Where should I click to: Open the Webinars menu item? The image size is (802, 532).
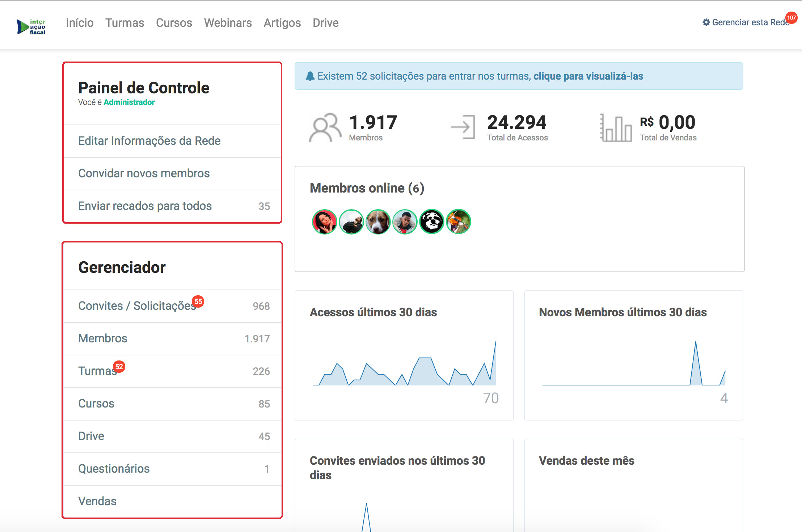click(x=228, y=23)
